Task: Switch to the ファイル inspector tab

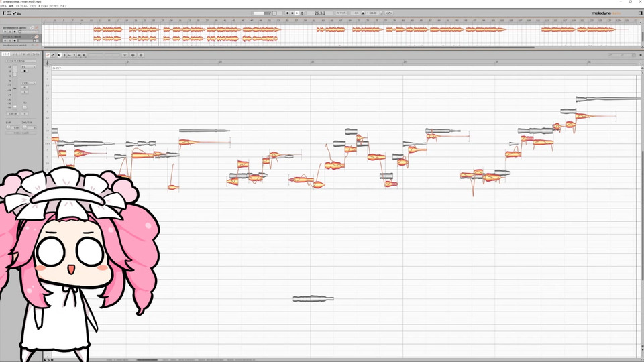Action: (36, 54)
